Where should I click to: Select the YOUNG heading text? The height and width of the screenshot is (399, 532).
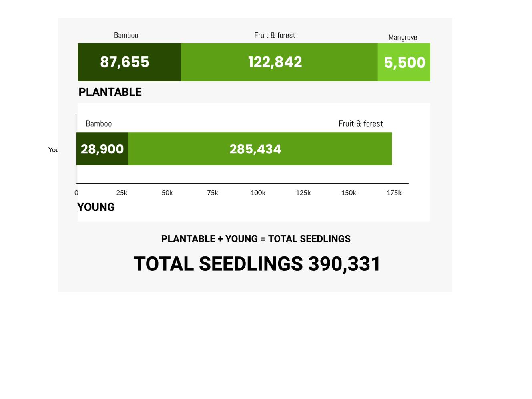click(x=96, y=207)
